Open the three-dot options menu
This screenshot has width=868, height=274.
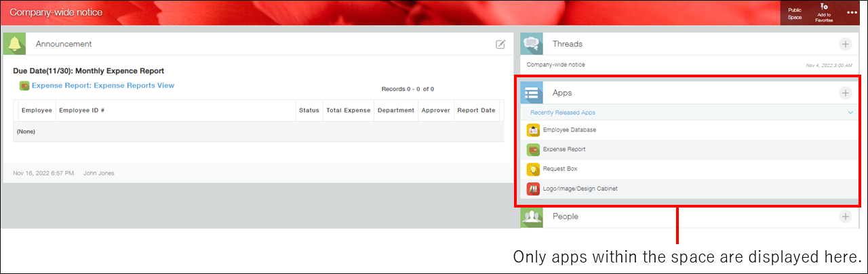[852, 12]
